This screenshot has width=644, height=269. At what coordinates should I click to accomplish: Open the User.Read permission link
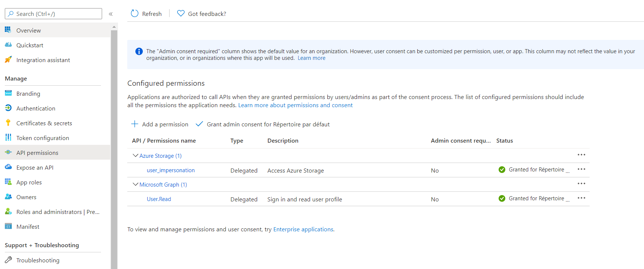(159, 199)
